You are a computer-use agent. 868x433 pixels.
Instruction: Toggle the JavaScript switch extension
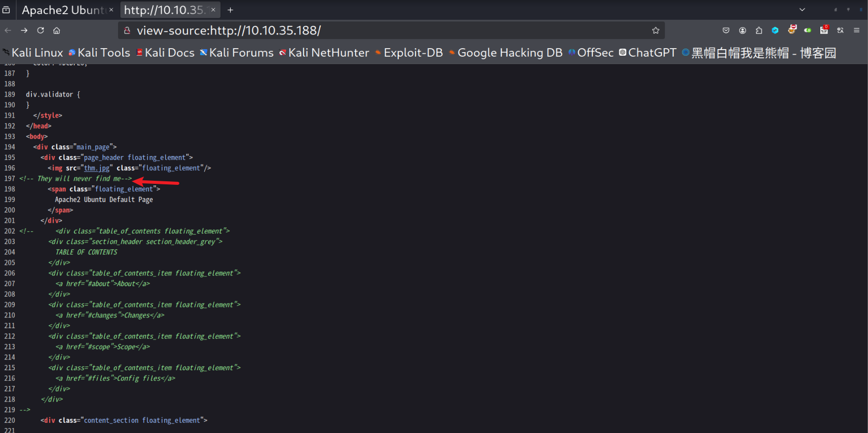(808, 30)
